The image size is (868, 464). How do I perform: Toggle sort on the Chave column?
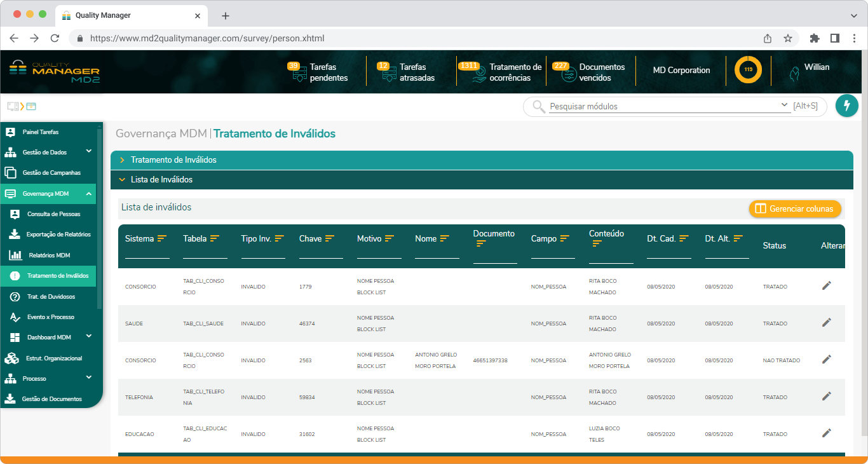point(330,238)
